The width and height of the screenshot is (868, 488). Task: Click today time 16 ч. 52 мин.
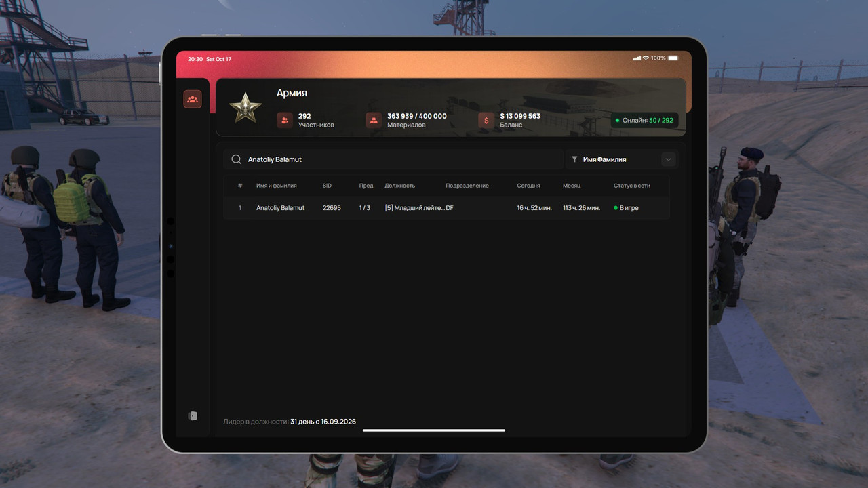pyautogui.click(x=534, y=208)
